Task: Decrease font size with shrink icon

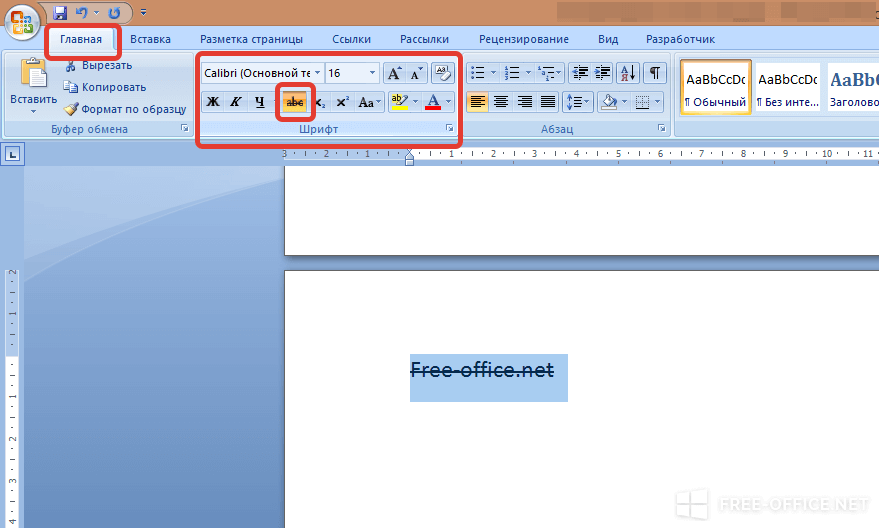Action: [416, 73]
